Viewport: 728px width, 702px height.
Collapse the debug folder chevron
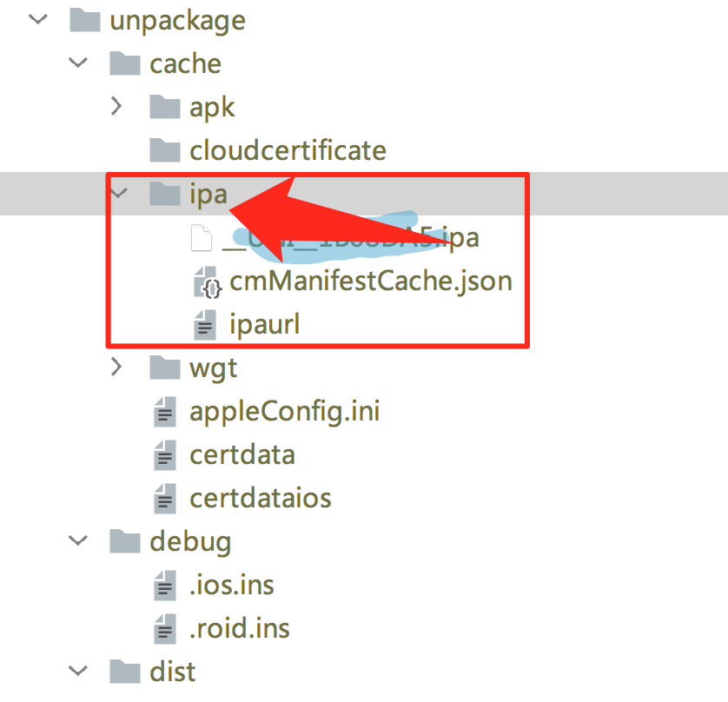(78, 541)
